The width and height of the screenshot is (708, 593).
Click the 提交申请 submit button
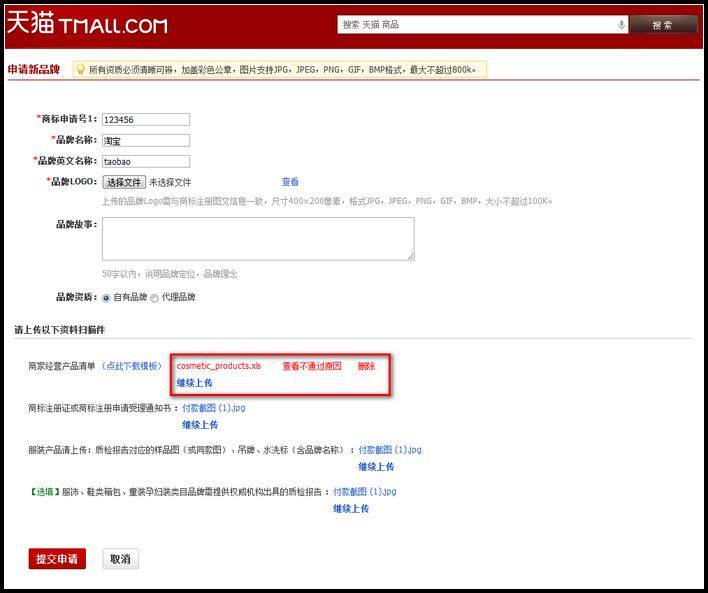point(57,559)
